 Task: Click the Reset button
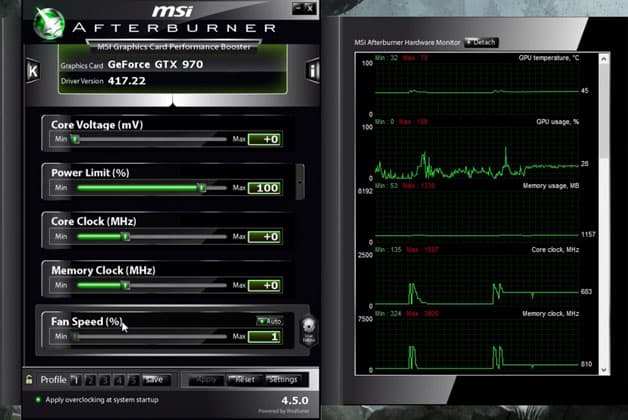244,380
